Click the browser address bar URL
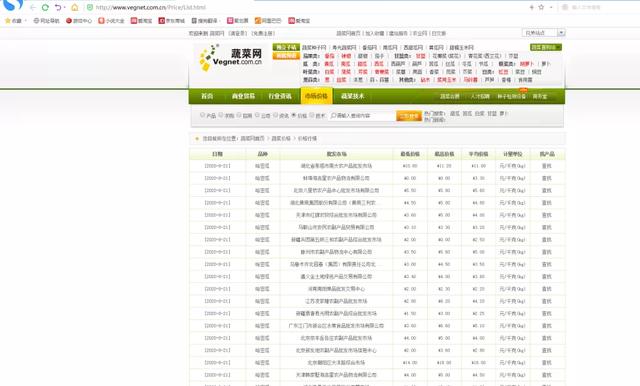Image resolution: width=640 pixels, height=386 pixels. point(151,7)
